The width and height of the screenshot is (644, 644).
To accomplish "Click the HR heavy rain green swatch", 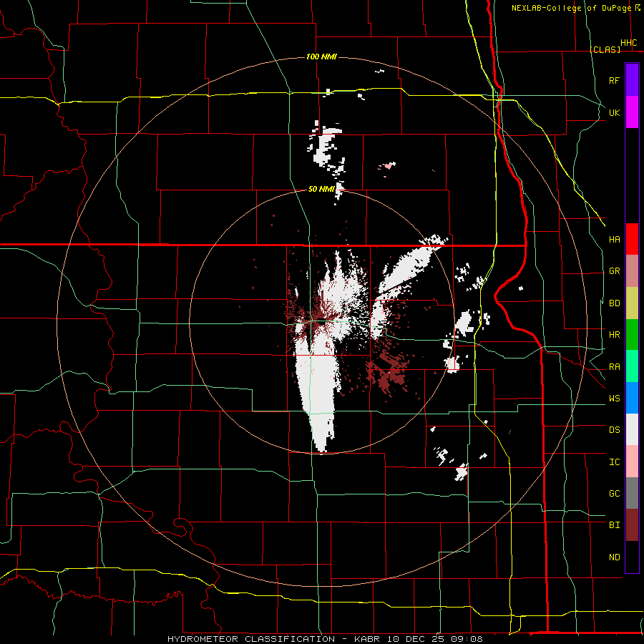I will [x=632, y=335].
